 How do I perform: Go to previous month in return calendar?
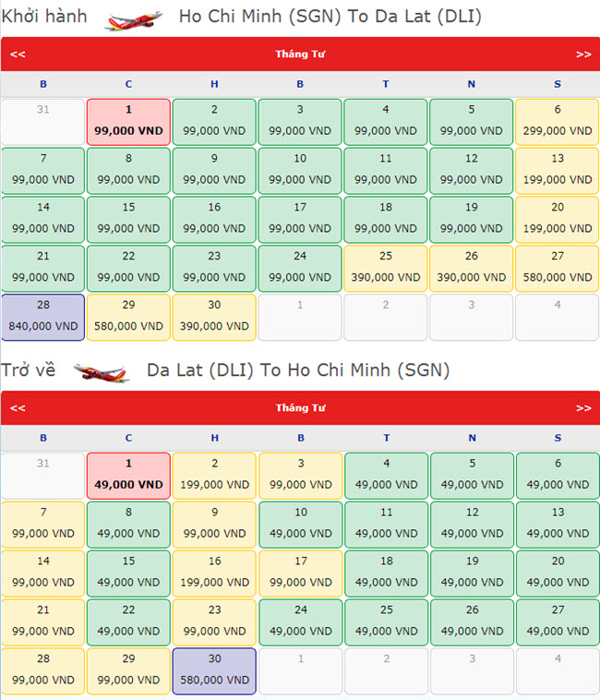click(18, 408)
